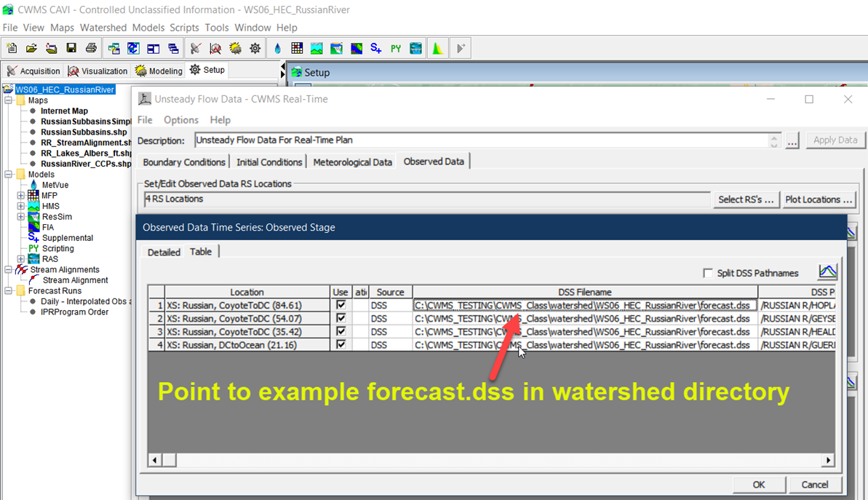Click the grey play arrow toolbar icon

click(461, 49)
